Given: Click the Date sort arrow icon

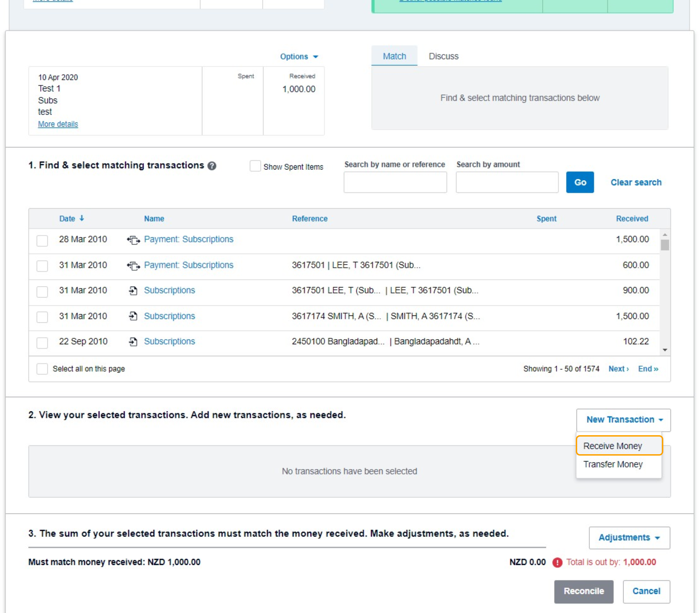Looking at the screenshot, I should click(x=82, y=218).
